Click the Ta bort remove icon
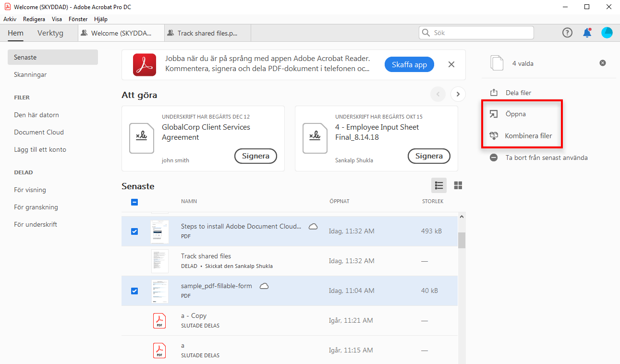Image resolution: width=620 pixels, height=364 pixels. tap(494, 158)
